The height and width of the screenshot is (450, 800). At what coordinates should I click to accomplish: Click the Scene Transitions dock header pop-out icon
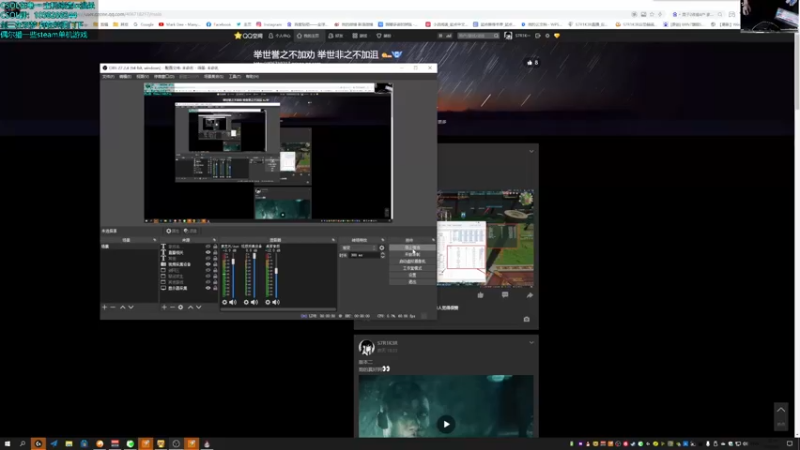(383, 240)
